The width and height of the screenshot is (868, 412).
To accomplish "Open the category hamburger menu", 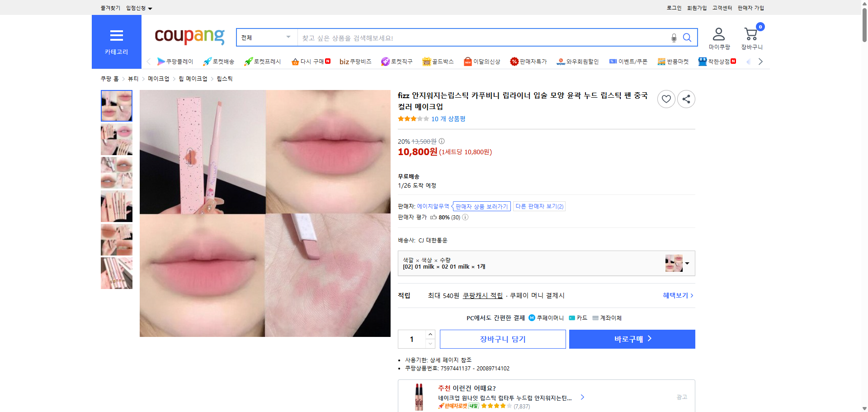I will pos(116,36).
